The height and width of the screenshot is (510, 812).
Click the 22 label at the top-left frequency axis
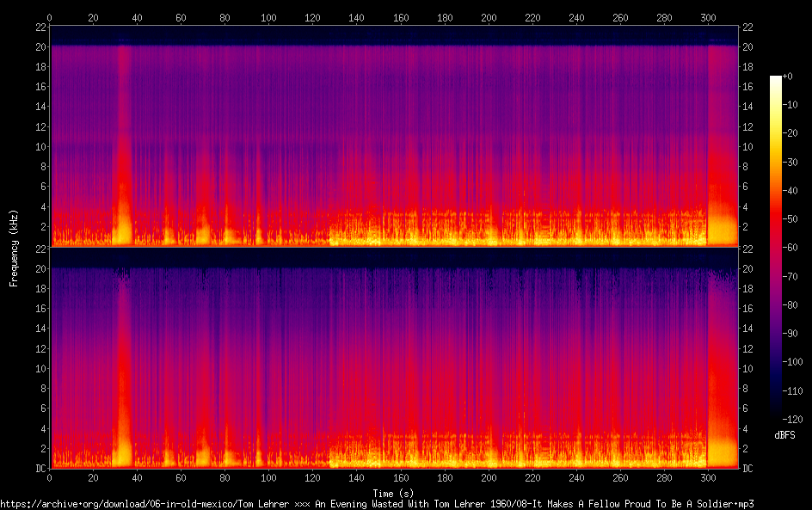pyautogui.click(x=41, y=28)
